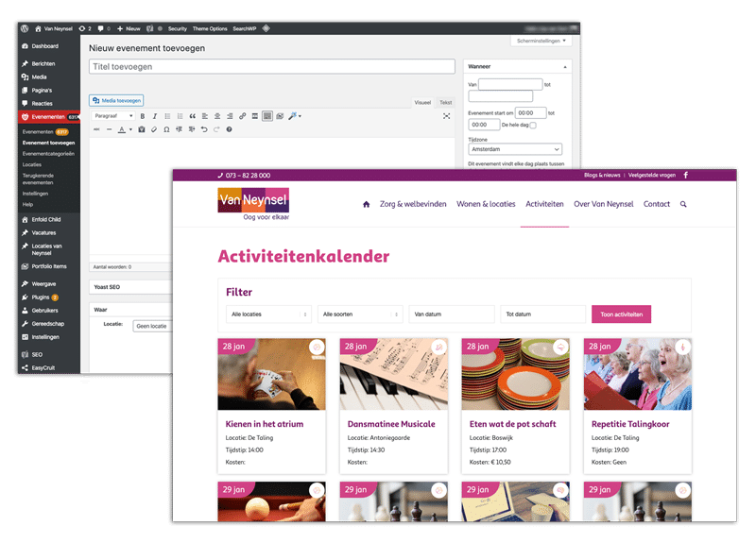Open the keyboard shortcuts help icon
Image resolution: width=756 pixels, height=543 pixels.
click(x=229, y=129)
